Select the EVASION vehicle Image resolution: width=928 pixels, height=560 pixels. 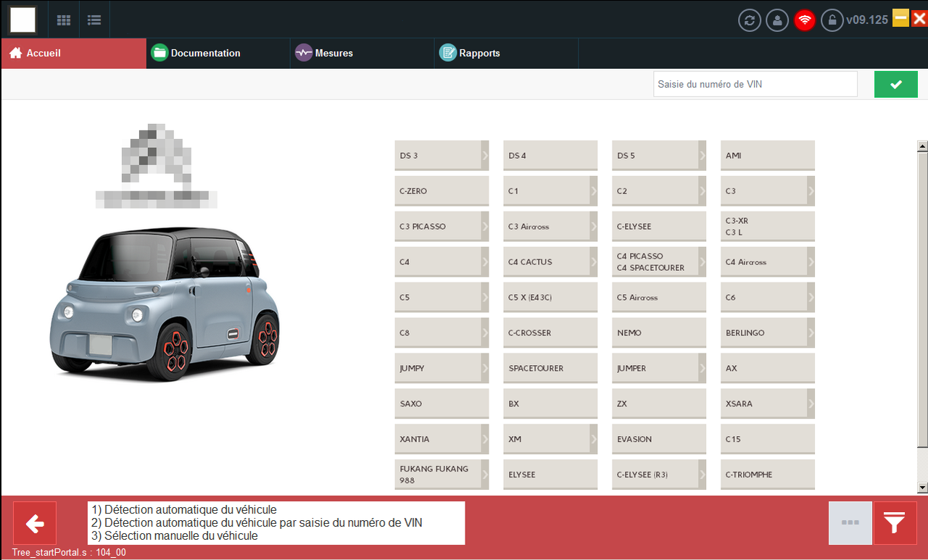659,440
